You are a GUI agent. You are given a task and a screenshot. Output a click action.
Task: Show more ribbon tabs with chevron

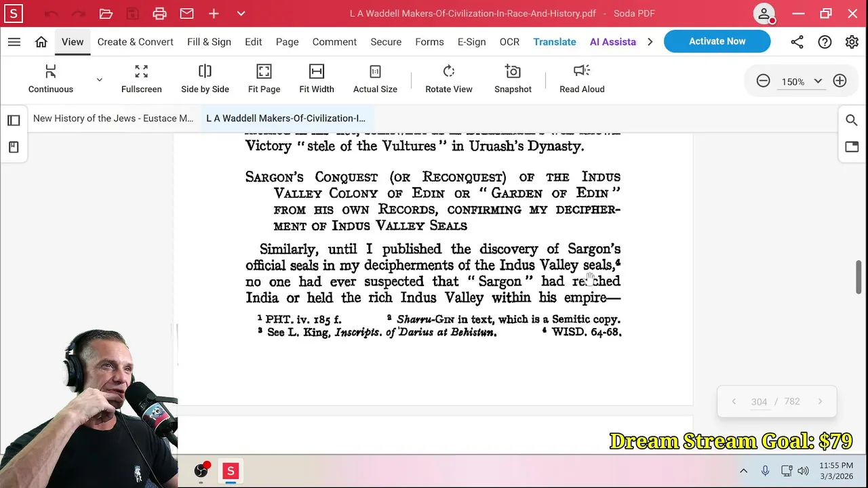click(650, 42)
